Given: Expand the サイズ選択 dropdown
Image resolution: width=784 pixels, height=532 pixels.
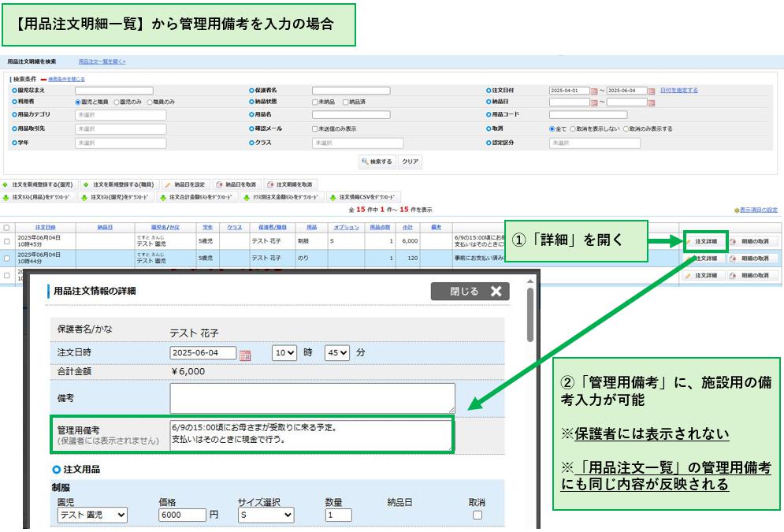Looking at the screenshot, I should [x=266, y=515].
